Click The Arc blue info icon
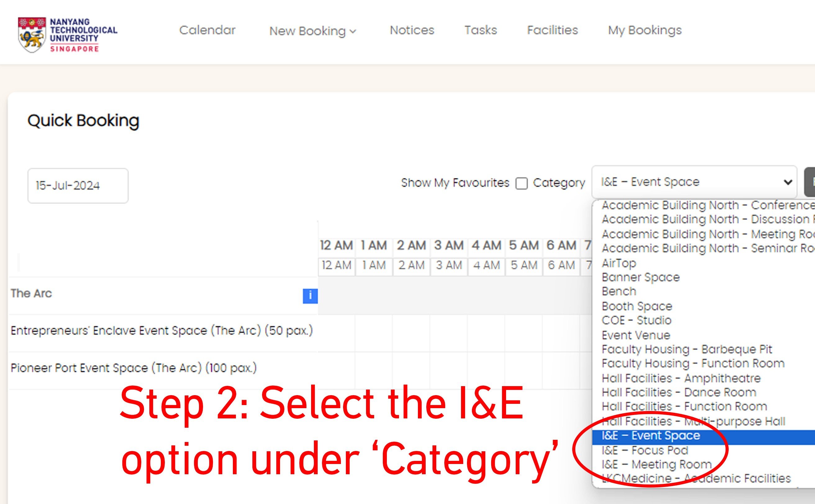 (310, 296)
